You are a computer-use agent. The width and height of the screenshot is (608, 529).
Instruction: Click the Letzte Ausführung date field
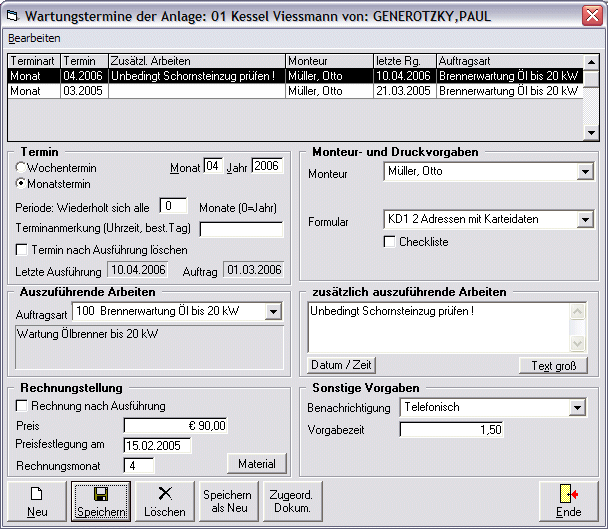138,270
